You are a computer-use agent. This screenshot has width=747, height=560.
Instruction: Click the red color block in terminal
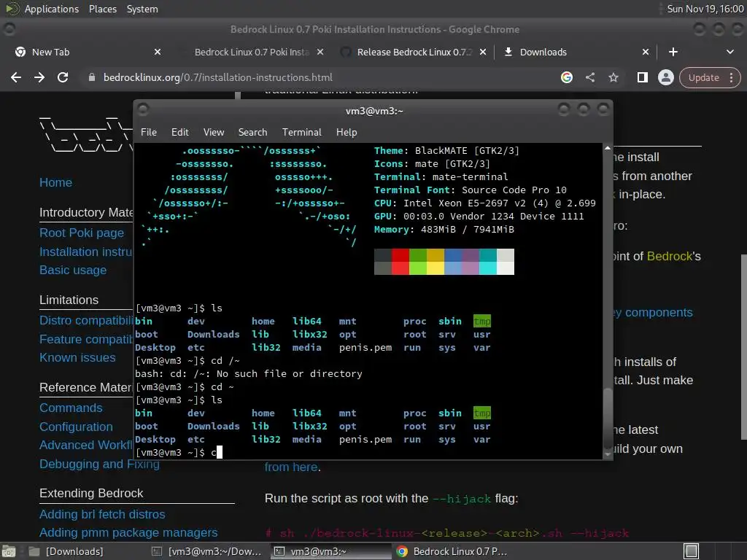pos(400,262)
